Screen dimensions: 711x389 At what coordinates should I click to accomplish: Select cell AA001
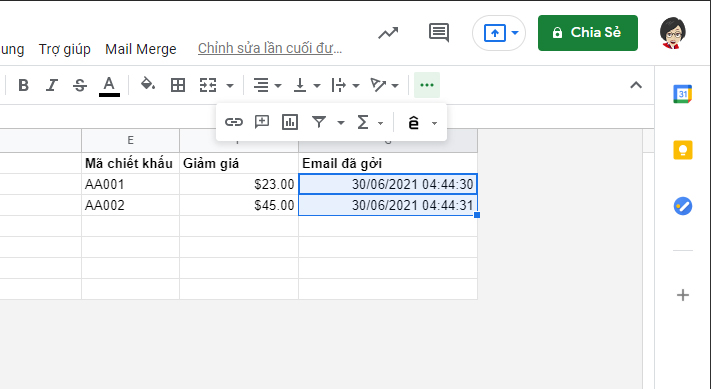131,184
